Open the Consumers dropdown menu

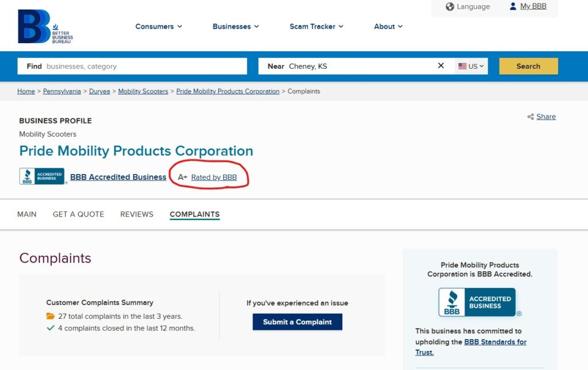point(158,26)
